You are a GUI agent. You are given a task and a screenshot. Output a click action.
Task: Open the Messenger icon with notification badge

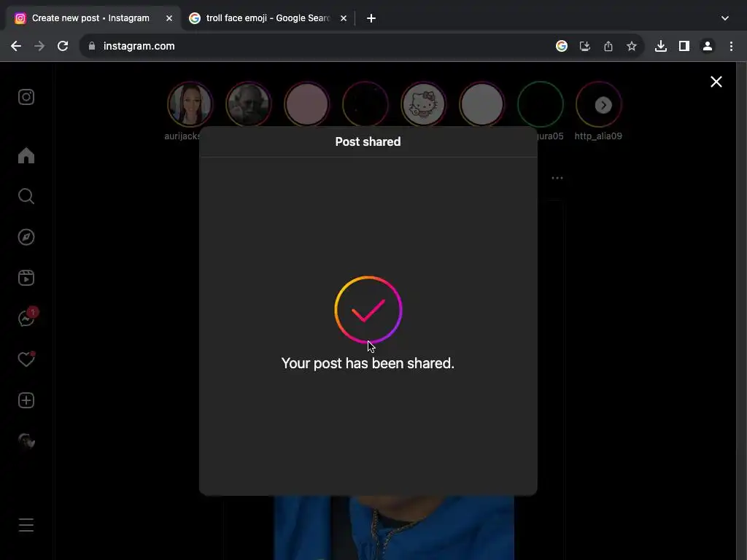click(x=28, y=317)
